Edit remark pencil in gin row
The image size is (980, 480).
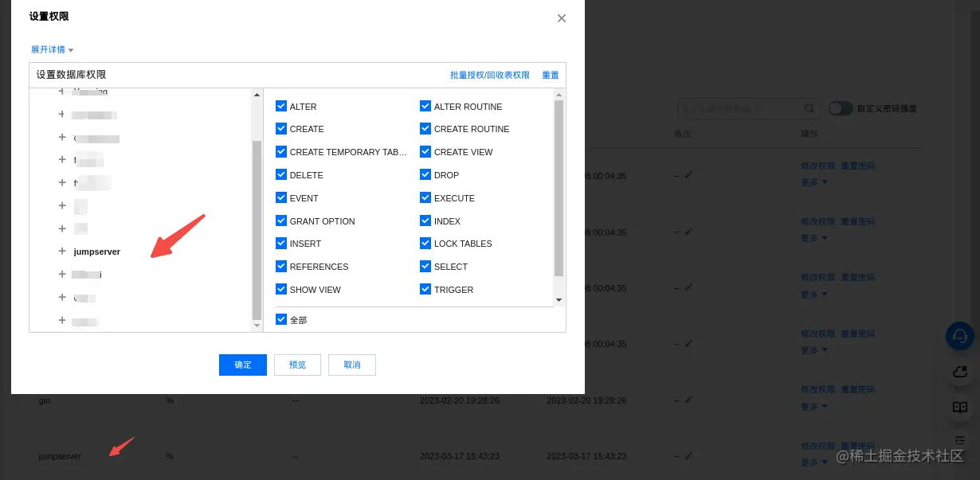[688, 400]
